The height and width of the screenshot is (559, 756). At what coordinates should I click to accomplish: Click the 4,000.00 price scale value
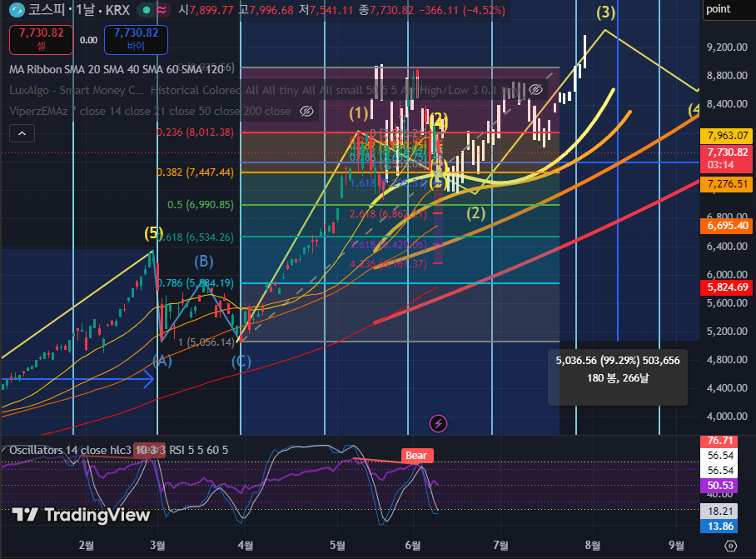pos(727,417)
